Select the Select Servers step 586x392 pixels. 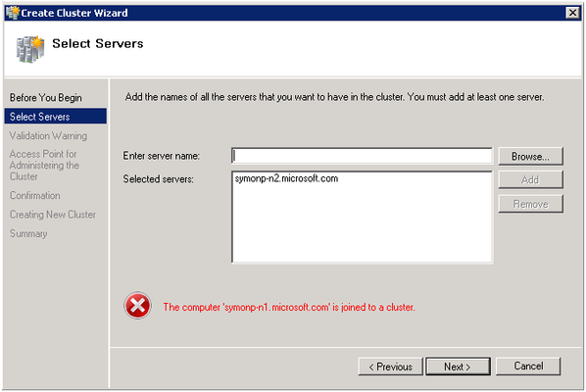pyautogui.click(x=55, y=117)
